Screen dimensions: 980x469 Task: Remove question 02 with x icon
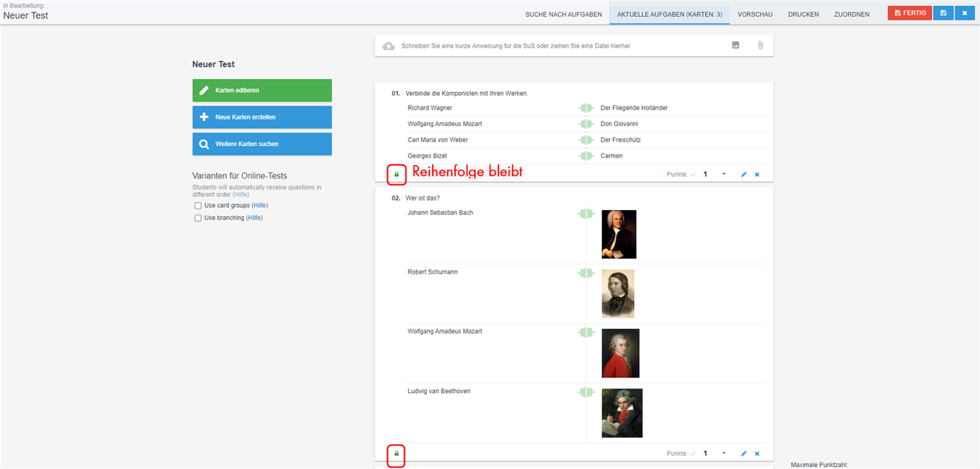(757, 454)
